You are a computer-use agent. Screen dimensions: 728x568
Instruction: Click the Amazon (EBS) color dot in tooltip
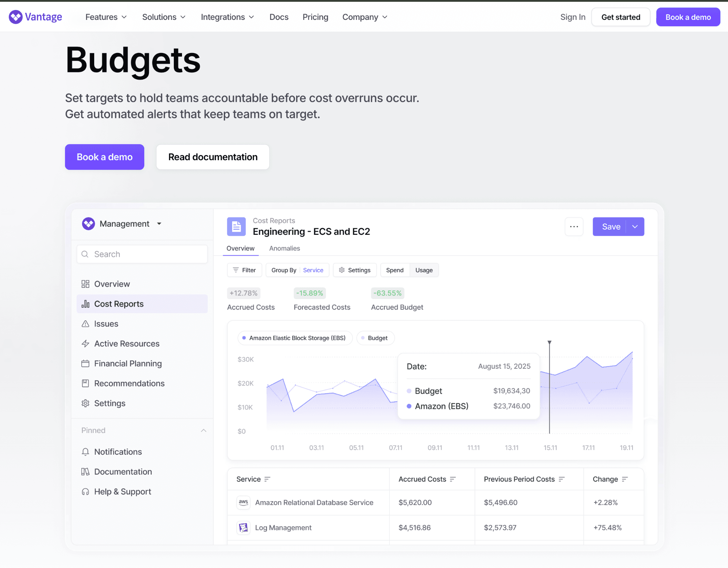click(x=409, y=406)
